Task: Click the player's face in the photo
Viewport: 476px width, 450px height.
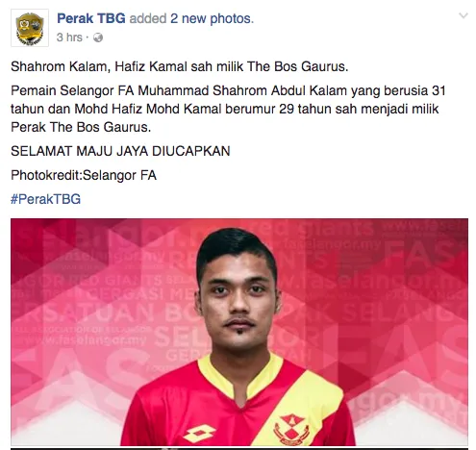Action: click(238, 298)
